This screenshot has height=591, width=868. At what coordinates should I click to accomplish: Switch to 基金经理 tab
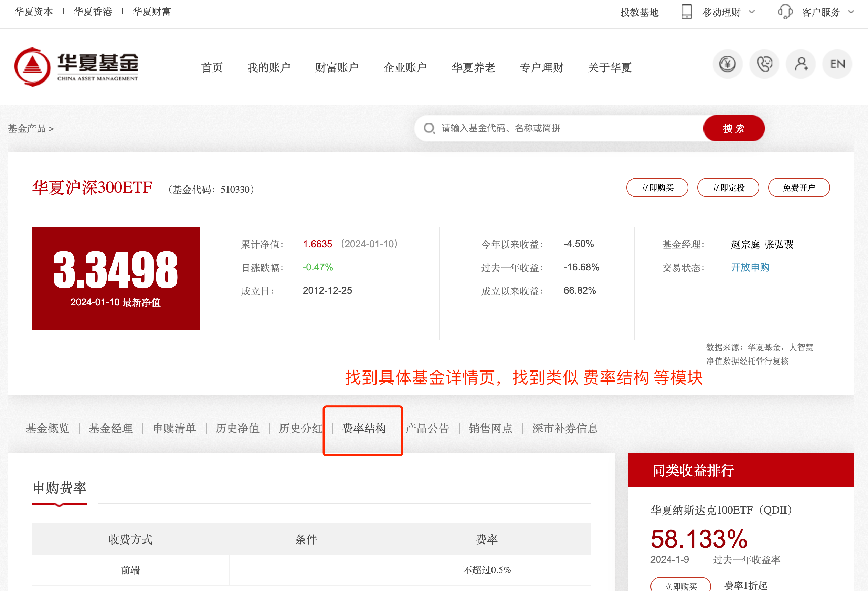click(110, 428)
